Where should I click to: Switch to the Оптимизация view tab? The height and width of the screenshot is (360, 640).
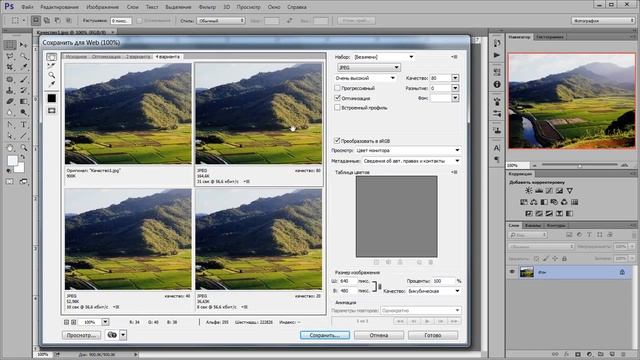pos(106,56)
